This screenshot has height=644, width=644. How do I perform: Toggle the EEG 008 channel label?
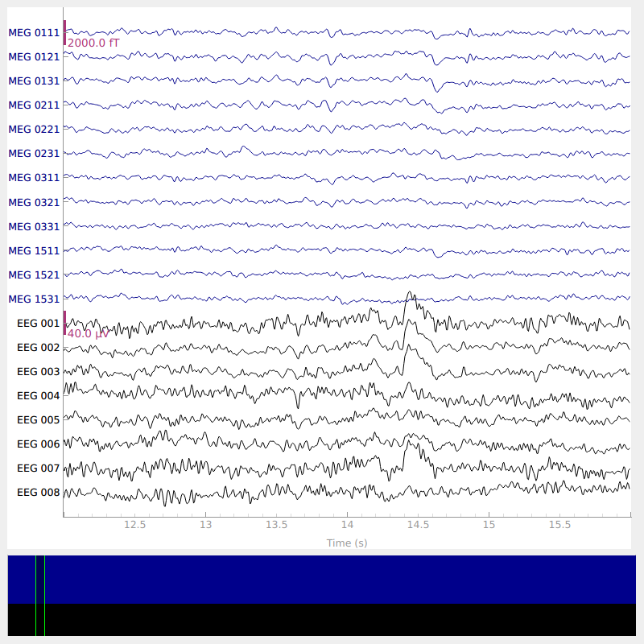click(38, 492)
